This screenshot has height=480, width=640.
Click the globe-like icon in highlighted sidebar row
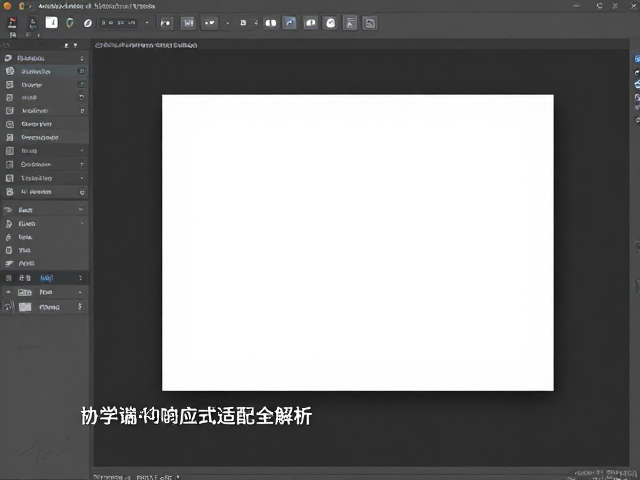[10, 71]
